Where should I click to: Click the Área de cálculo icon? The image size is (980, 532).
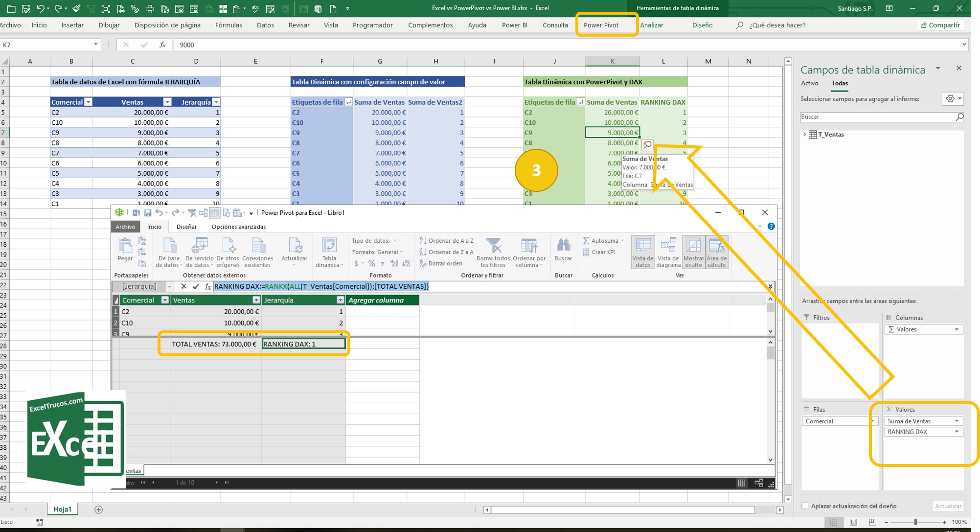click(x=717, y=252)
